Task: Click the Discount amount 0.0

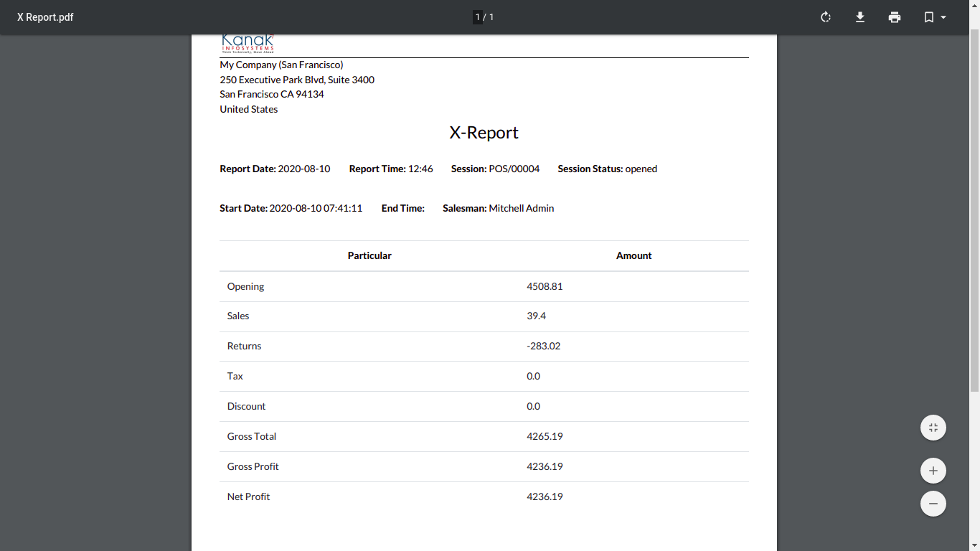Action: pos(534,406)
